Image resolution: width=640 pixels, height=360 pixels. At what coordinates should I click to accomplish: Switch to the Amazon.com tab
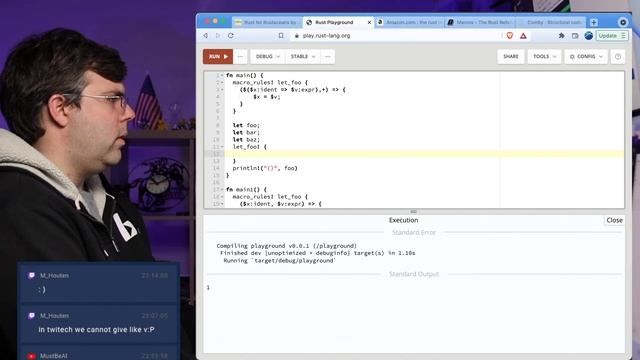coord(409,22)
